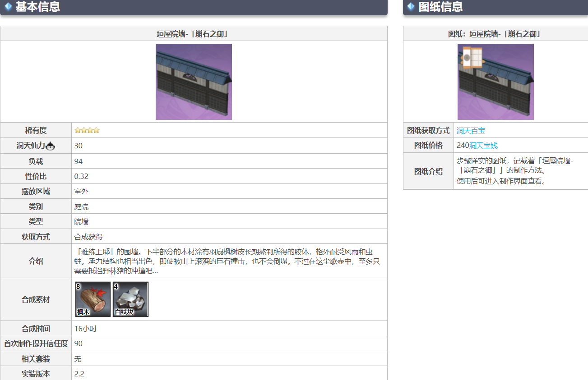Image resolution: width=588 pixels, height=380 pixels.
Task: Click the 介绍 description paragraph
Action: [227, 261]
